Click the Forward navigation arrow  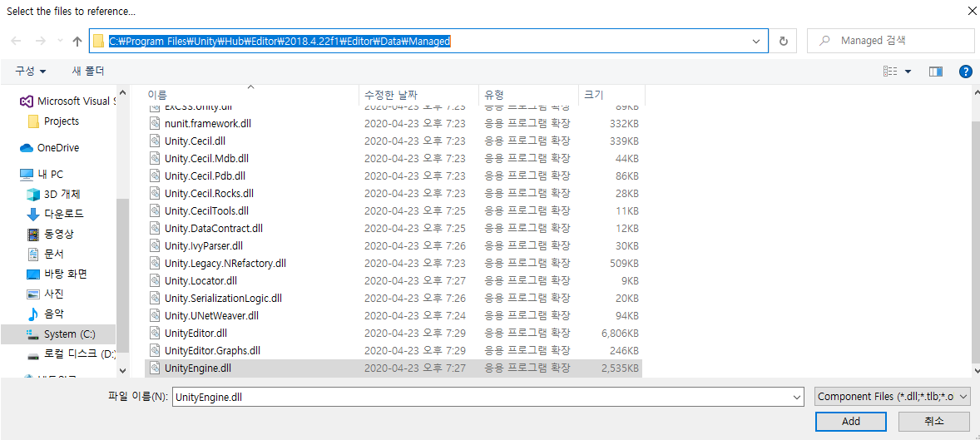[39, 42]
